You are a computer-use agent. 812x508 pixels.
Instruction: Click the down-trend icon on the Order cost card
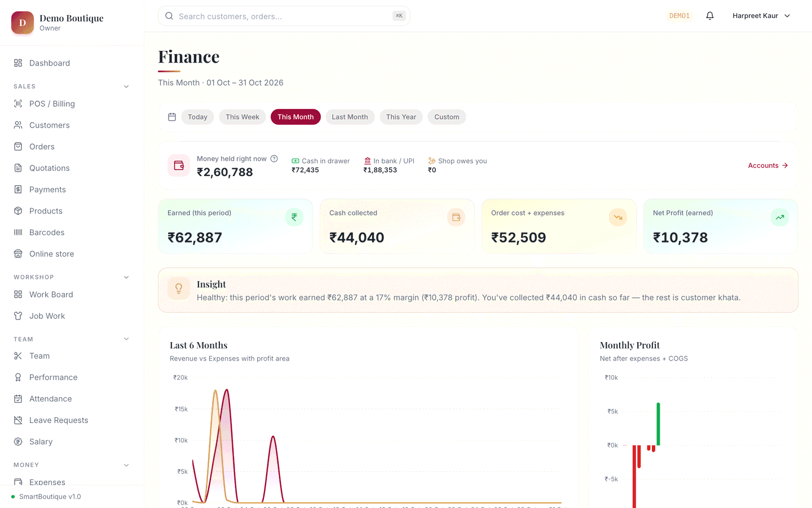(618, 217)
